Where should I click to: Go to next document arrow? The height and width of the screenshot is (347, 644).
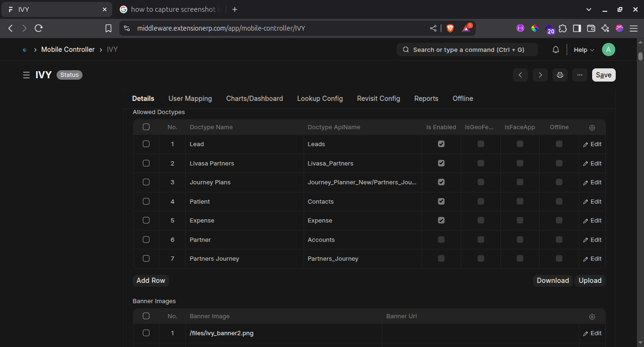(x=540, y=75)
